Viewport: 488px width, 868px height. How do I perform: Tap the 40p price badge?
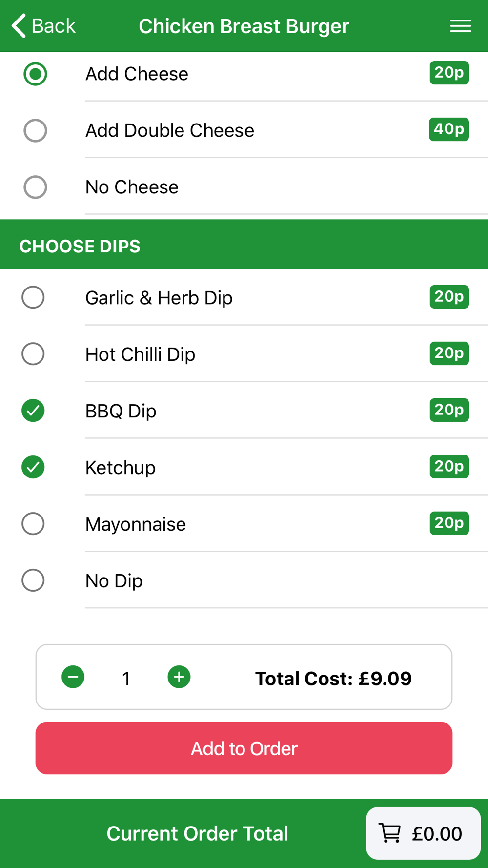pos(449,129)
